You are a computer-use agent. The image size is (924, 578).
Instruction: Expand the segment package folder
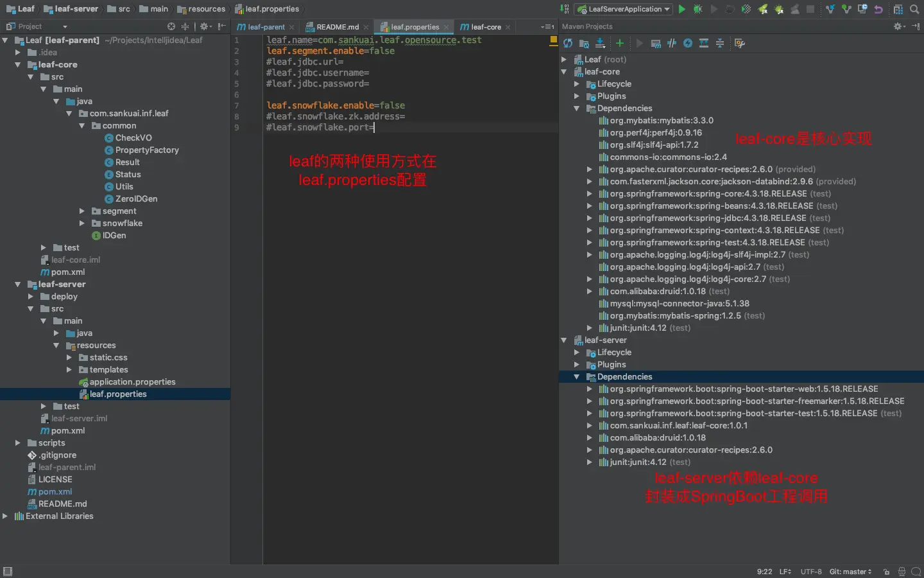click(82, 211)
